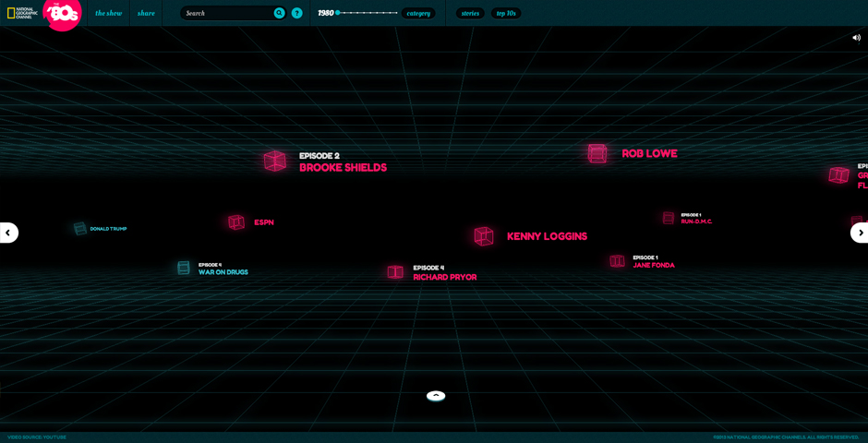868x443 pixels.
Task: Open the question mark help icon
Action: [297, 13]
